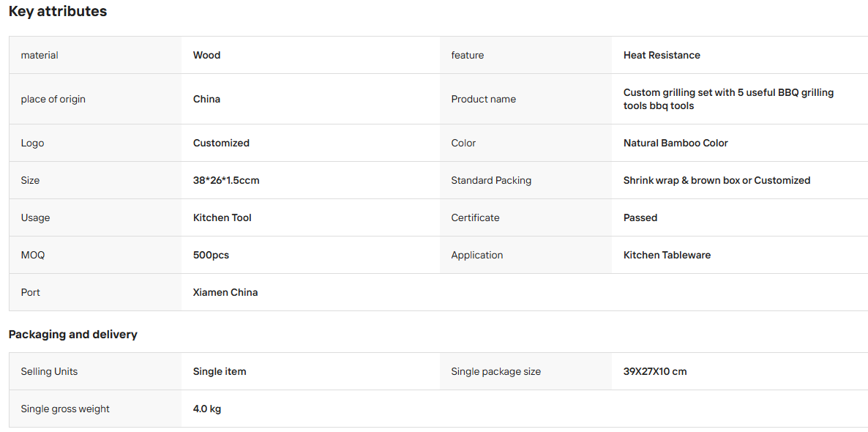This screenshot has width=868, height=432.
Task: Click the Kitchen Tableware application value
Action: coord(667,255)
